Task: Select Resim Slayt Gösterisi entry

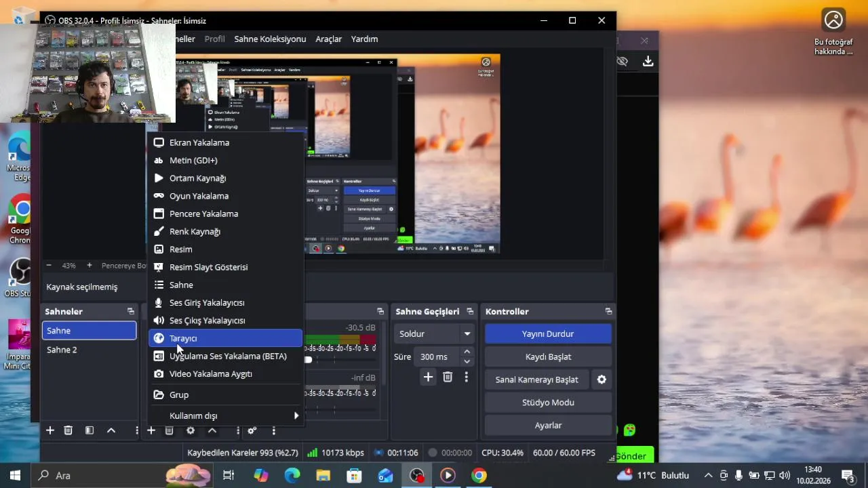Action: coord(226,267)
